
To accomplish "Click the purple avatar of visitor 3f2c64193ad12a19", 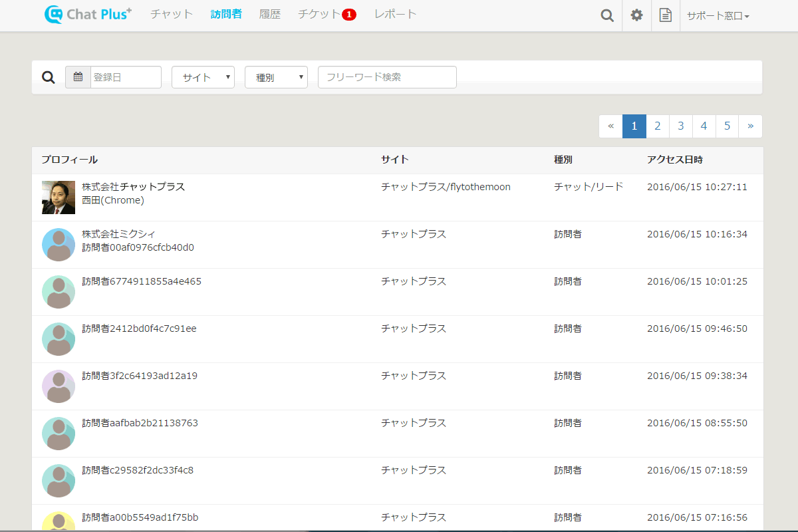I will click(59, 386).
